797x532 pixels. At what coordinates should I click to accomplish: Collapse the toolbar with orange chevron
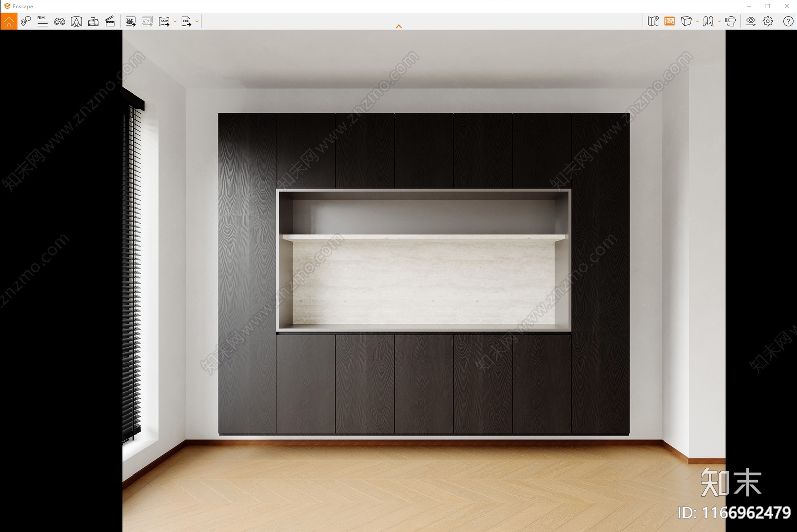point(398,27)
